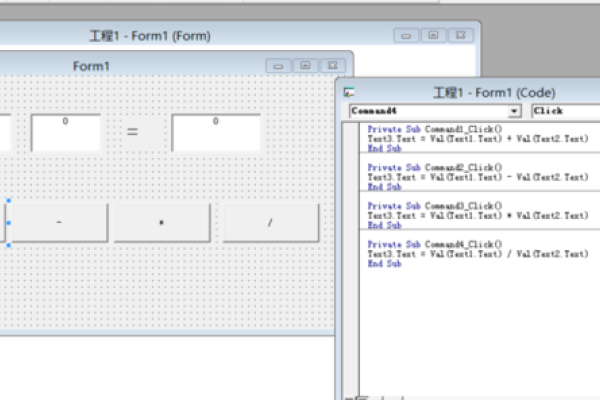Click the code window icon in title bar
The width and height of the screenshot is (600, 400).
click(349, 92)
